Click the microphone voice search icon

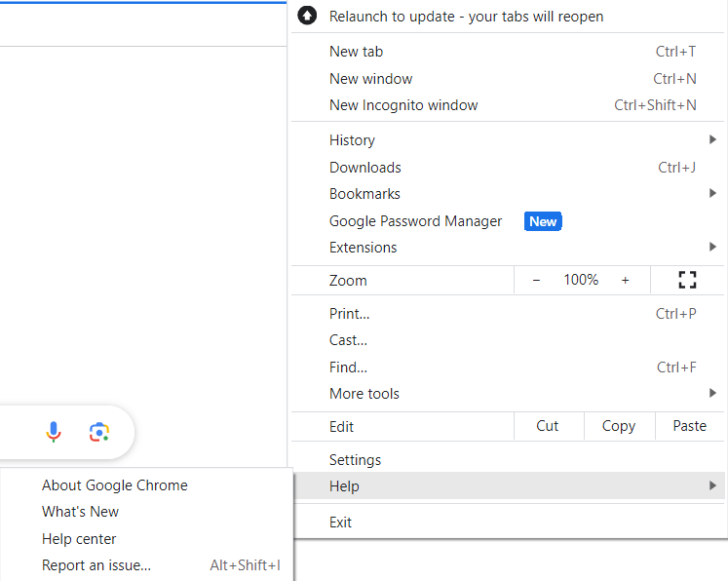click(54, 432)
